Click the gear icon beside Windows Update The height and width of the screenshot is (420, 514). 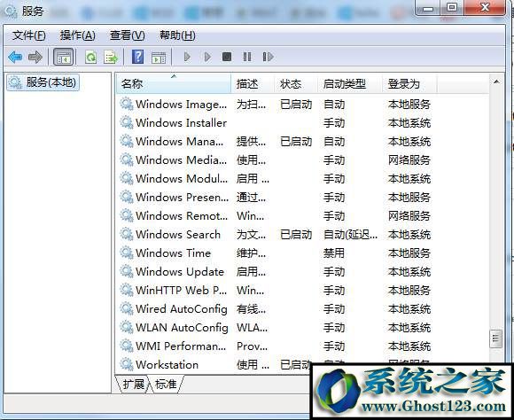[x=126, y=271]
